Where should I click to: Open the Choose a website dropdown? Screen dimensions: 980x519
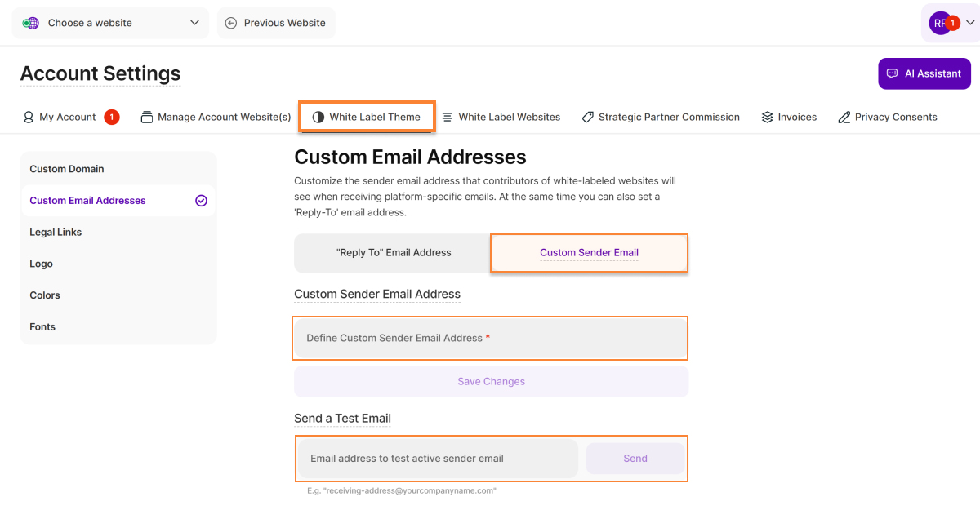click(110, 23)
